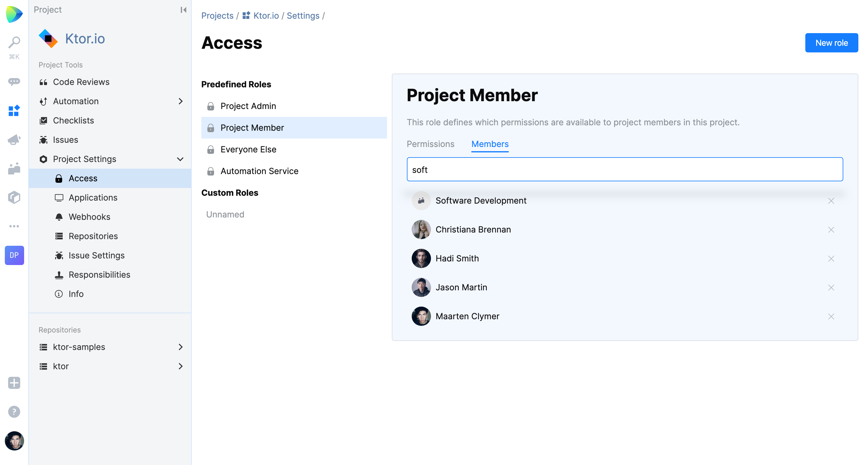
Task: Click the New role button
Action: click(832, 43)
